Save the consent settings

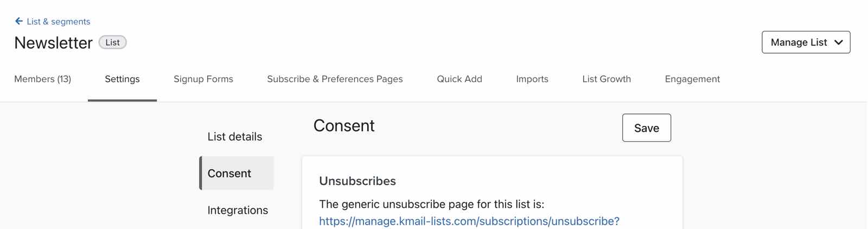click(647, 128)
